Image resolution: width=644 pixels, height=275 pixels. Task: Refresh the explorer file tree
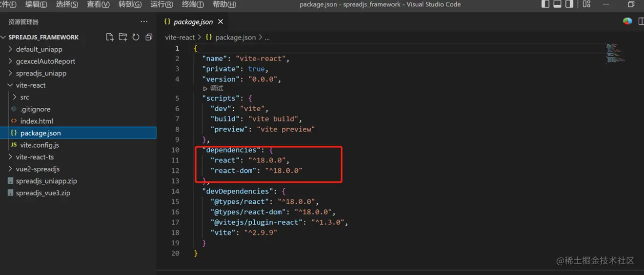(x=136, y=37)
